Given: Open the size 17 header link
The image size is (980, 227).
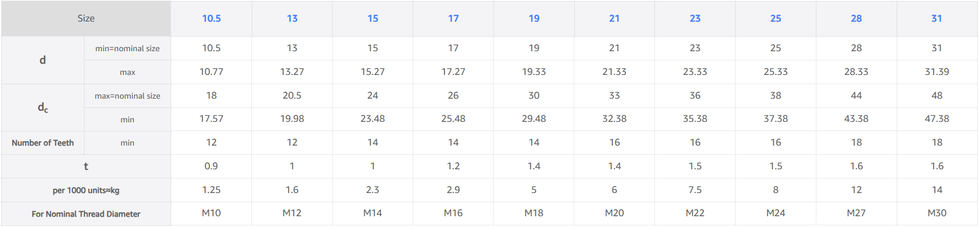Looking at the screenshot, I should point(454,18).
